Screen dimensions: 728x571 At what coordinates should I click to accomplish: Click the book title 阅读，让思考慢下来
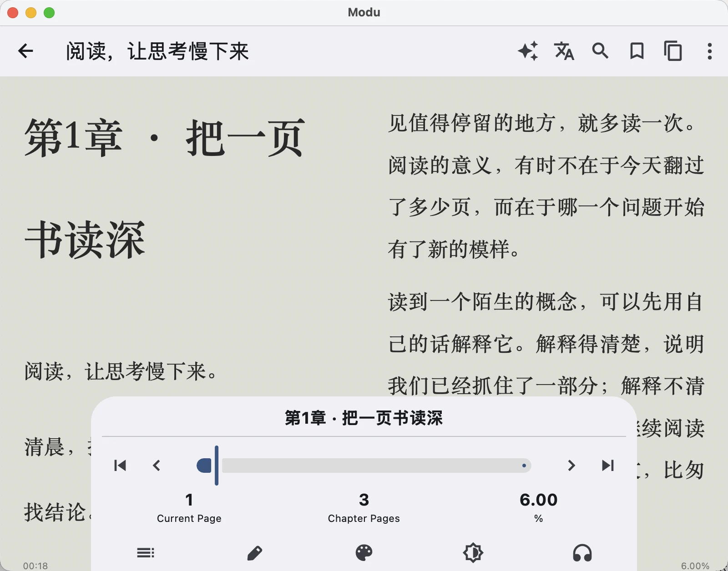(157, 51)
